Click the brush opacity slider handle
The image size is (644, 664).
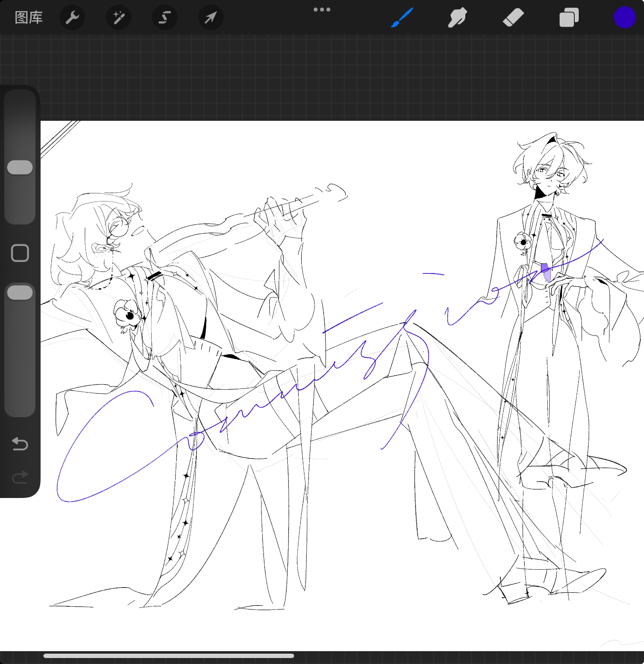20,293
